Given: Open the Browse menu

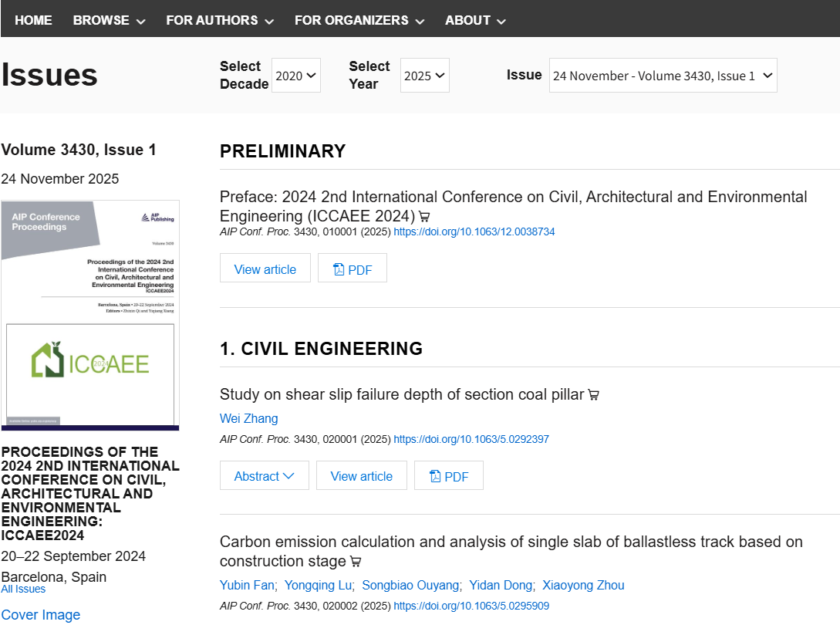Looking at the screenshot, I should (109, 20).
